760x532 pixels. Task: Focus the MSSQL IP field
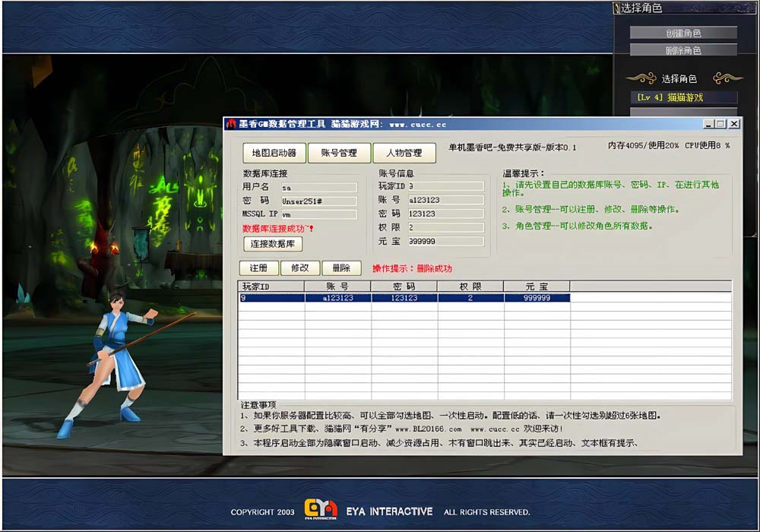click(319, 214)
